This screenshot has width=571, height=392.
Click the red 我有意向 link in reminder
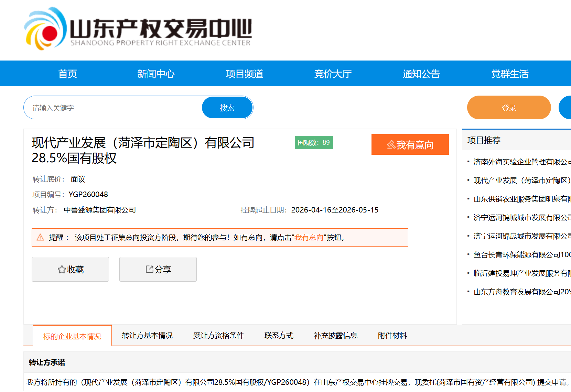coord(309,238)
